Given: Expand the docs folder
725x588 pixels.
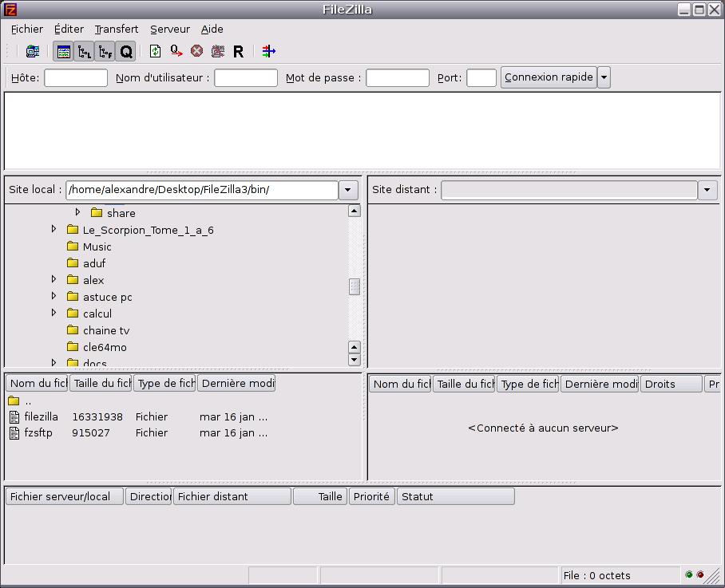Looking at the screenshot, I should (x=53, y=362).
